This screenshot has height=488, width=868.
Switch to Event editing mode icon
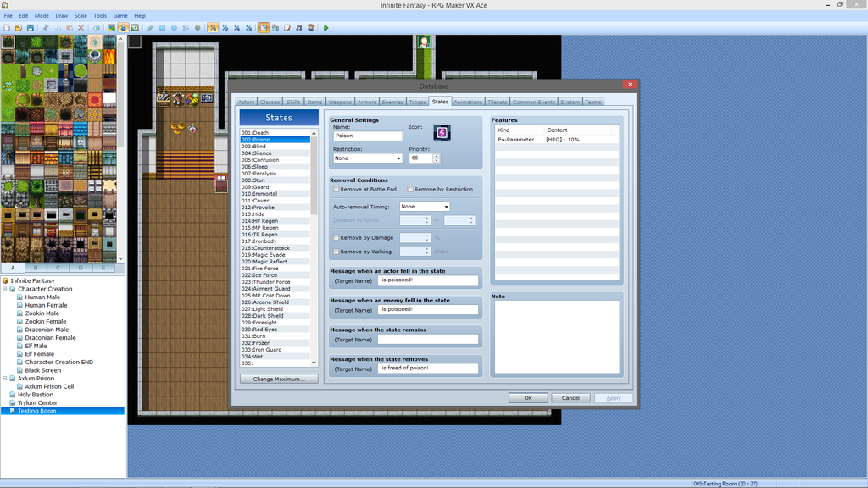click(123, 28)
